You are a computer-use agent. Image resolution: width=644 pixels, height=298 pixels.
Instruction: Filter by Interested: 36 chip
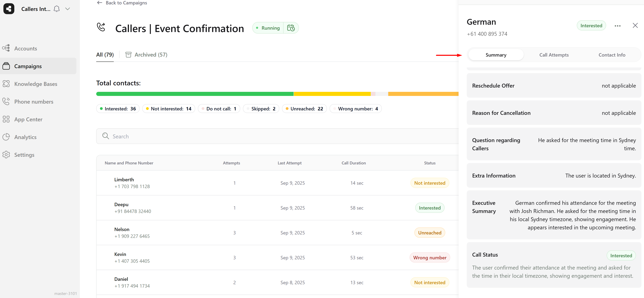pos(118,109)
